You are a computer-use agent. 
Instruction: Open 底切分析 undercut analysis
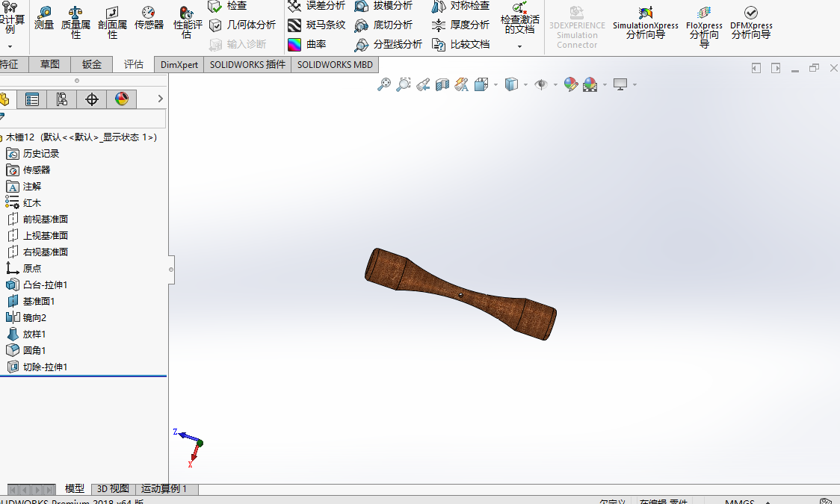[383, 25]
